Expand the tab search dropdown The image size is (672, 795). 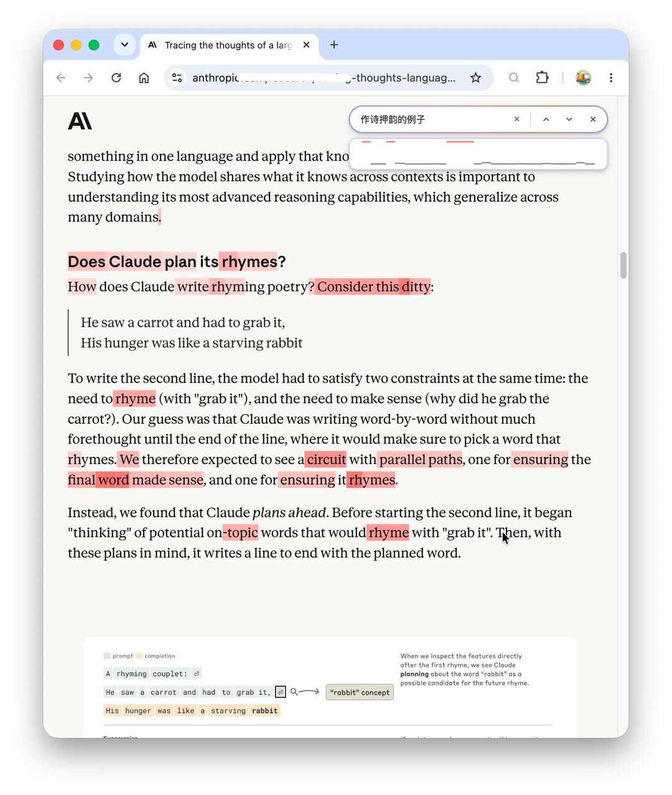pyautogui.click(x=124, y=45)
